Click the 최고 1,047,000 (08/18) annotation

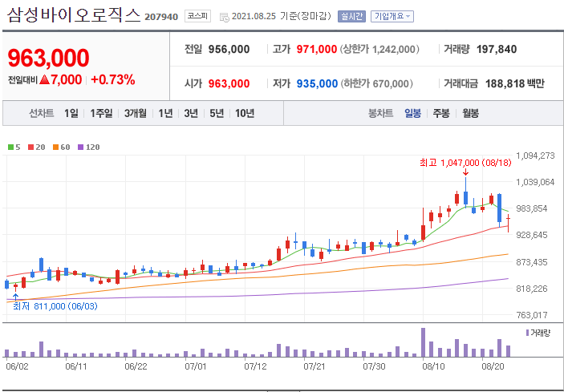[465, 163]
